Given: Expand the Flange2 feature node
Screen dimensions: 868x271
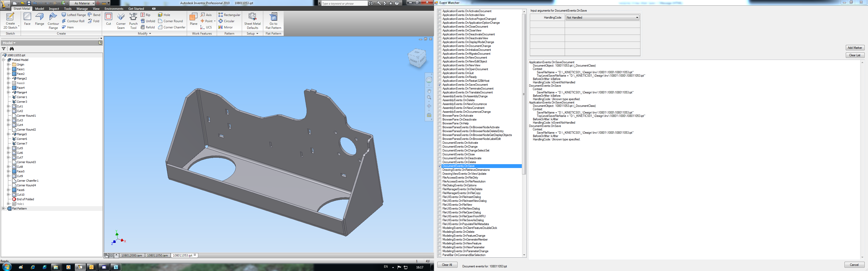Looking at the screenshot, I should [x=9, y=78].
